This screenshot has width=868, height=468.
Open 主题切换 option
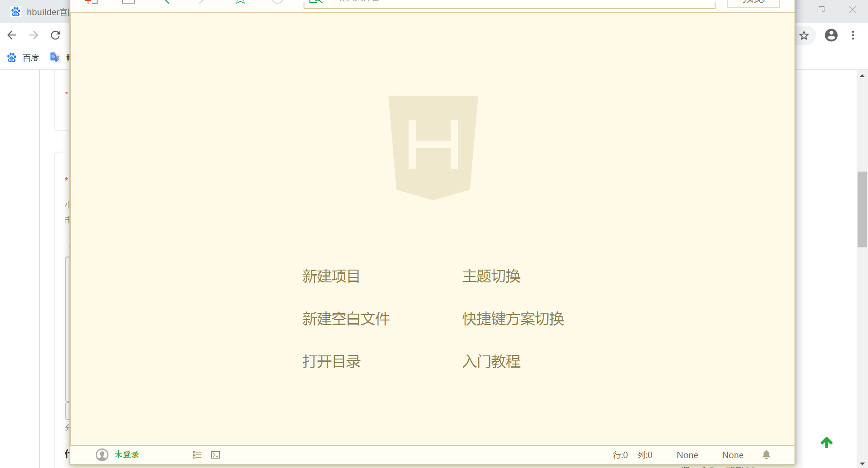(x=491, y=276)
